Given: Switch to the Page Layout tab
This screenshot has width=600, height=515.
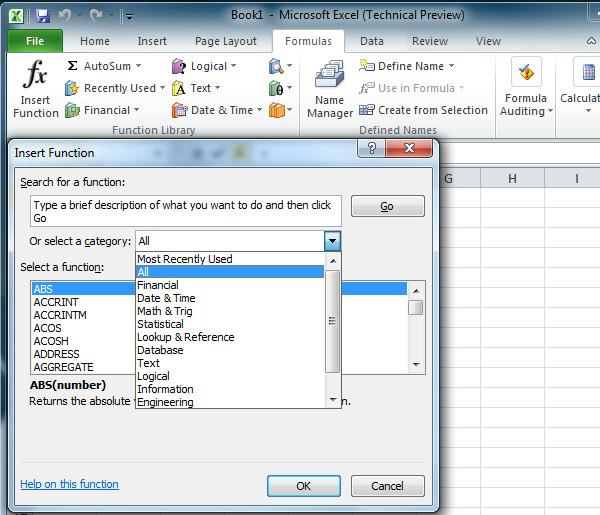Looking at the screenshot, I should coord(226,41).
